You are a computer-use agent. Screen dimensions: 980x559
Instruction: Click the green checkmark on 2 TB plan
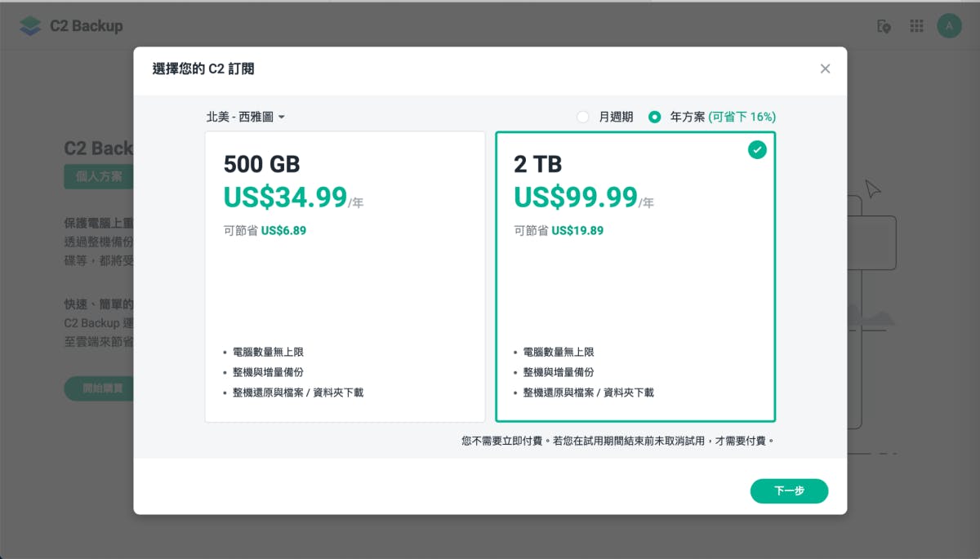pyautogui.click(x=757, y=149)
